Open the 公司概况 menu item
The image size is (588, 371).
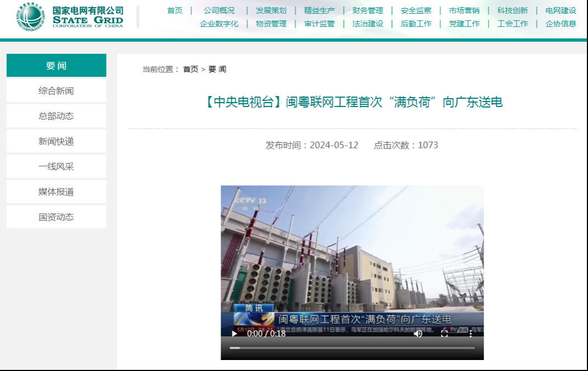click(219, 10)
